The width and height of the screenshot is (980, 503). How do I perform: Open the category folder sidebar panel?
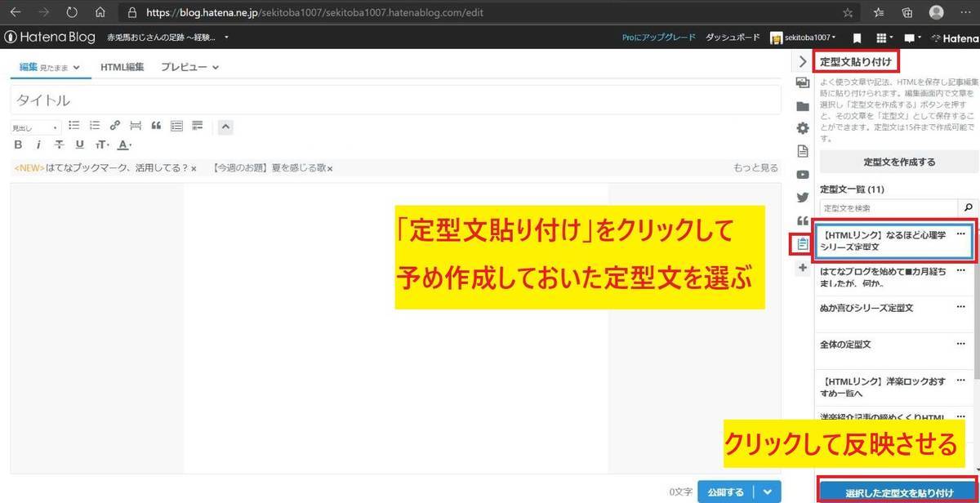pos(802,106)
